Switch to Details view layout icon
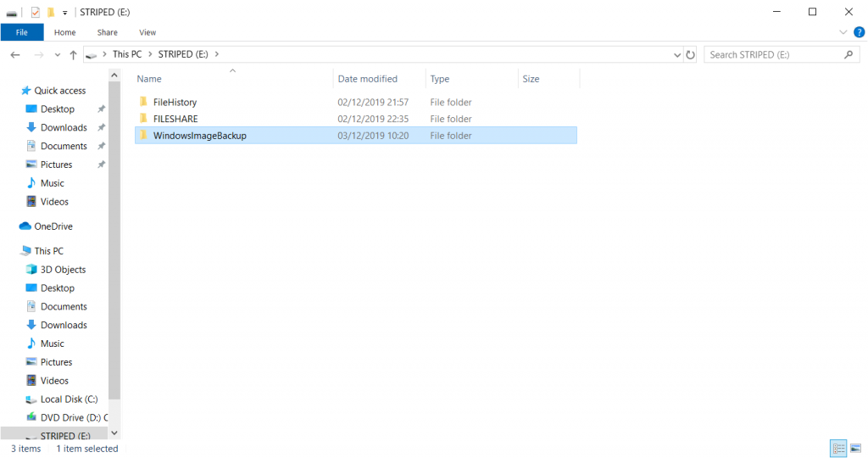This screenshot has height=458, width=868. (838, 449)
